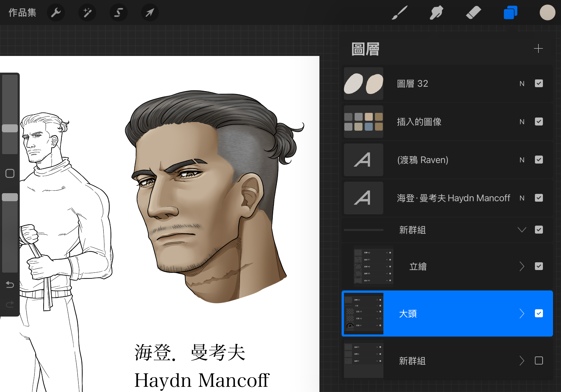
Task: Tap the undo arrow in the sidebar
Action: (10, 284)
